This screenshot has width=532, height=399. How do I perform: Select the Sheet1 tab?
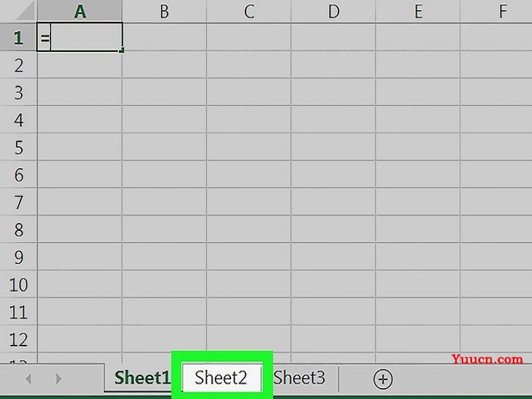(142, 378)
